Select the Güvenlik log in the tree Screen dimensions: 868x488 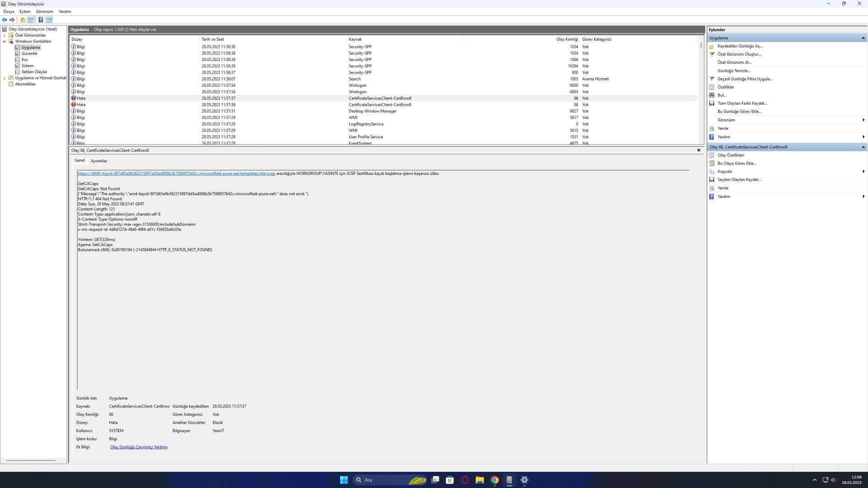point(29,53)
